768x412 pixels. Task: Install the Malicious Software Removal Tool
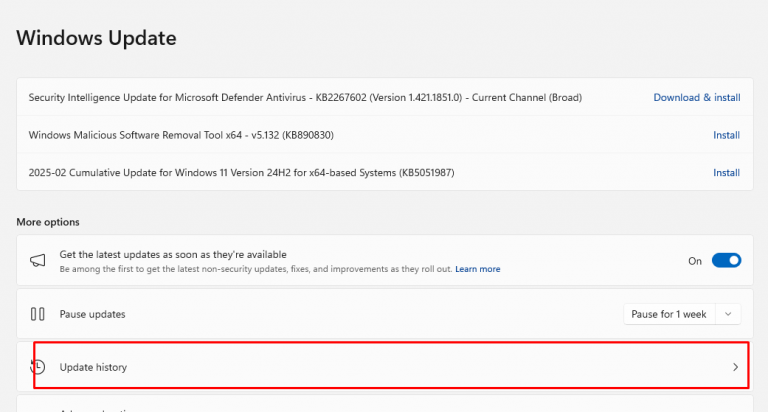click(726, 135)
